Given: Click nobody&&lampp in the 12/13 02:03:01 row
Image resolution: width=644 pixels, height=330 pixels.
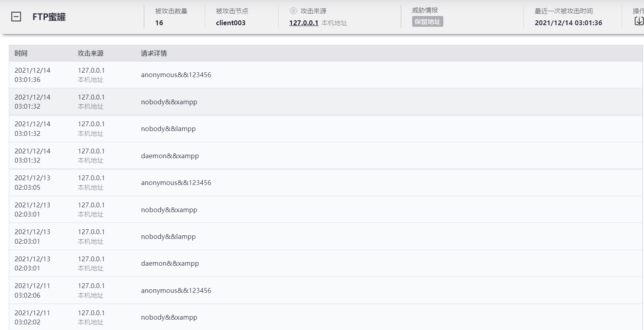Looking at the screenshot, I should pyautogui.click(x=168, y=237).
